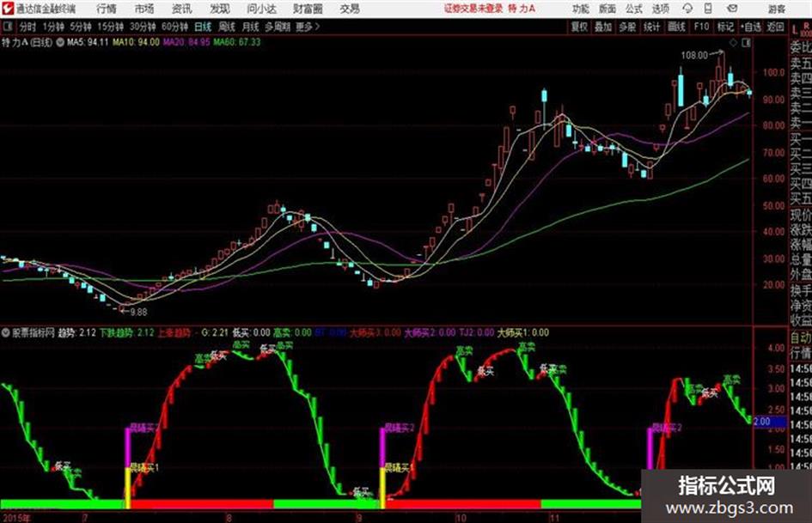Screen dimensions: 812x523
Task: Click the 低买: 0.00 indicator value
Action: click(251, 332)
